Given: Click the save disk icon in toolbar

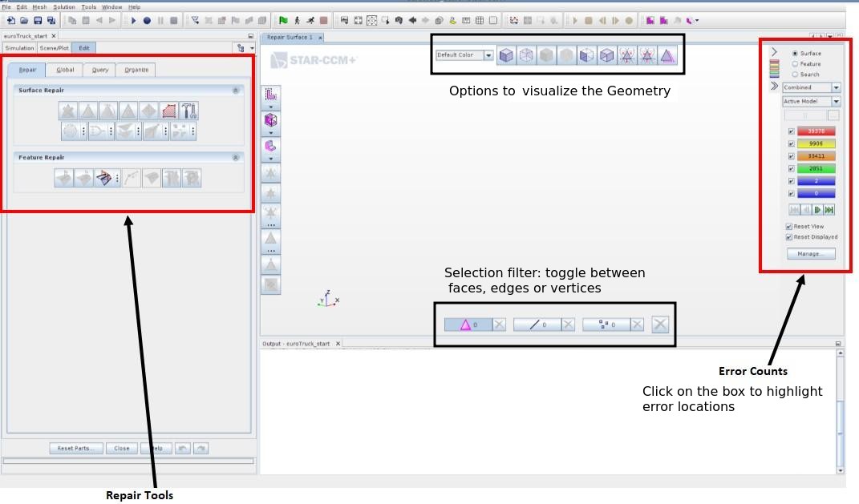Looking at the screenshot, I should [x=38, y=20].
